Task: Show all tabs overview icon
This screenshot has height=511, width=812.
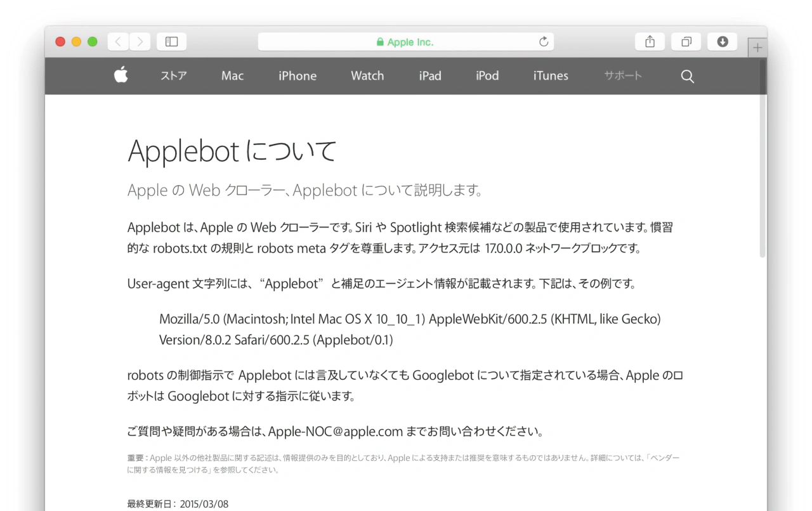Action: coord(686,42)
